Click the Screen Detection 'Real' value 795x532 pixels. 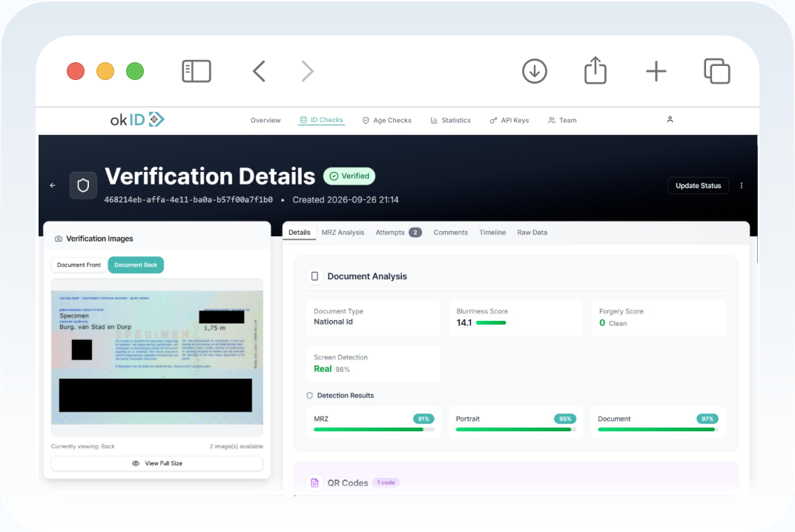pyautogui.click(x=323, y=369)
